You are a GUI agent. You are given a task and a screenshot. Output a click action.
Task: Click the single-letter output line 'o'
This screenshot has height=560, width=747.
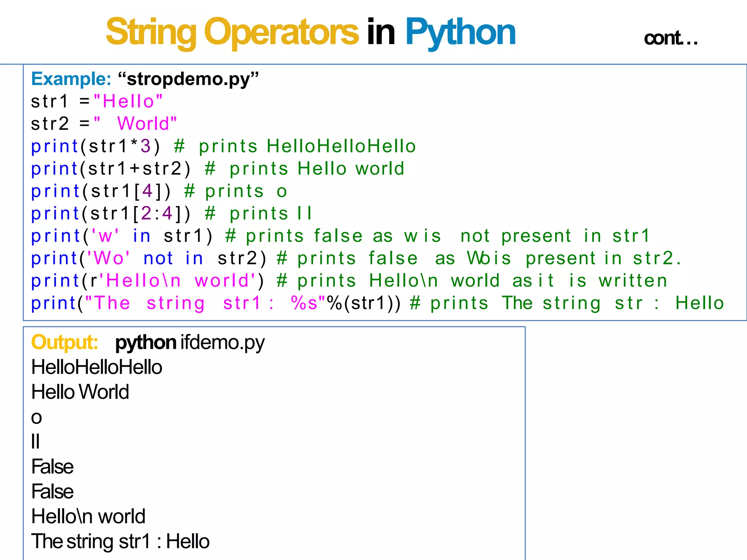click(x=36, y=418)
